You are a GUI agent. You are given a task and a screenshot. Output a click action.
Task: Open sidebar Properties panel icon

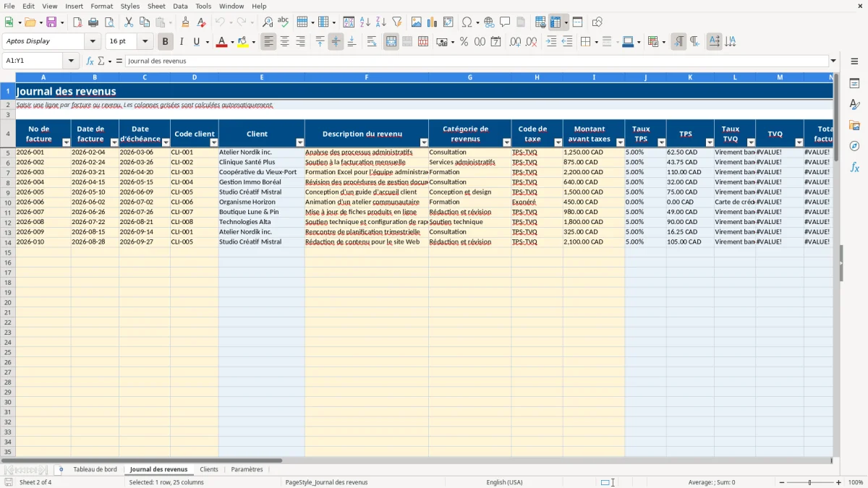pos(854,84)
